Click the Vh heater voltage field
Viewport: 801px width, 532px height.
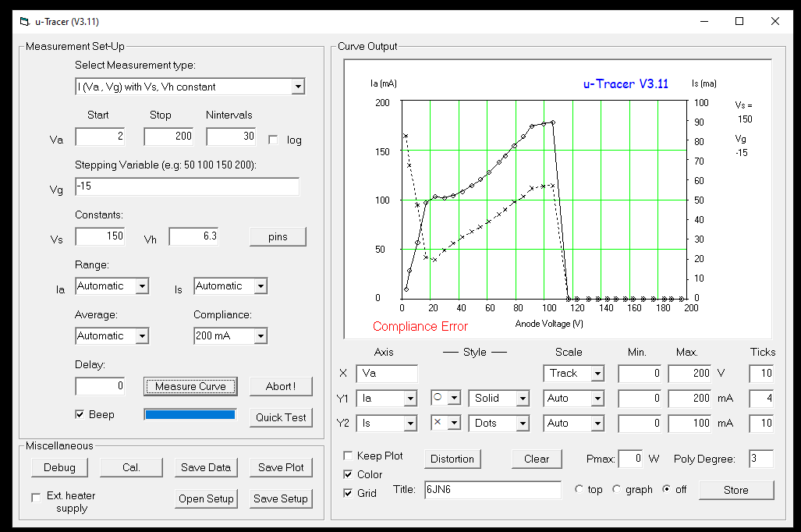pyautogui.click(x=193, y=236)
